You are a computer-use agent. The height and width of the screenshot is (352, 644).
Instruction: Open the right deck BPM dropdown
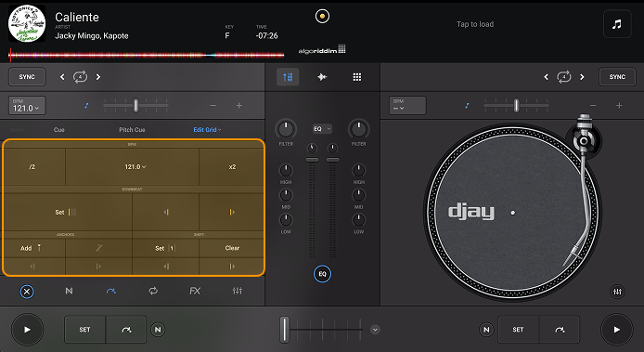click(407, 106)
